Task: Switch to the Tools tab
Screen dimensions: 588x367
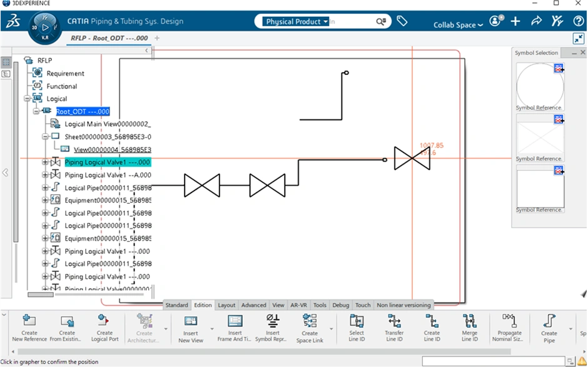Action: pos(320,305)
